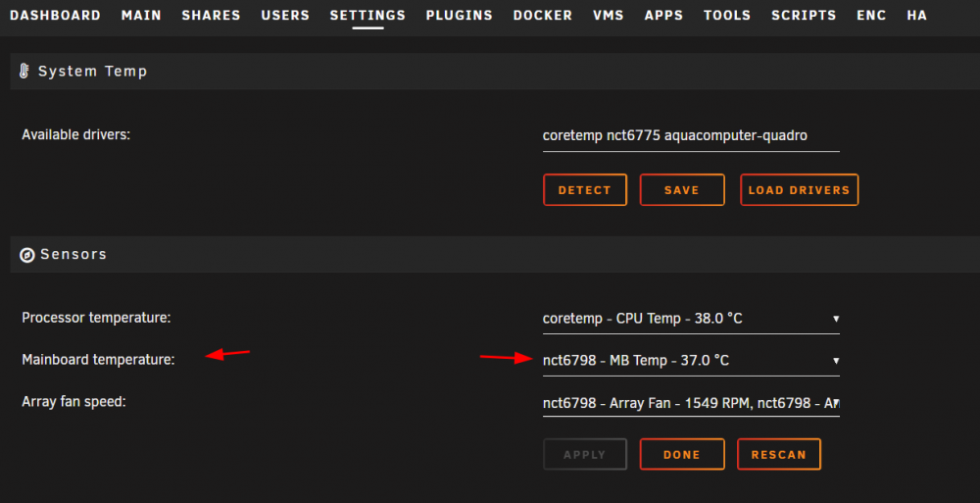Switch to the Main tab
This screenshot has height=503, width=980.
141,15
